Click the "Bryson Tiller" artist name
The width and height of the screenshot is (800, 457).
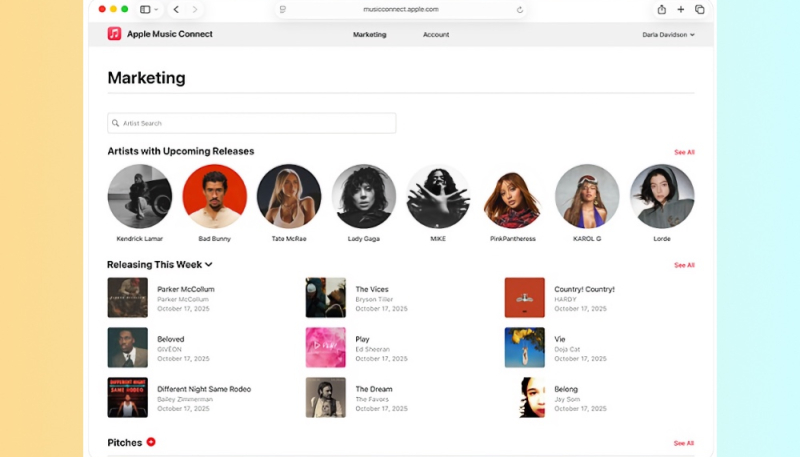pos(374,299)
